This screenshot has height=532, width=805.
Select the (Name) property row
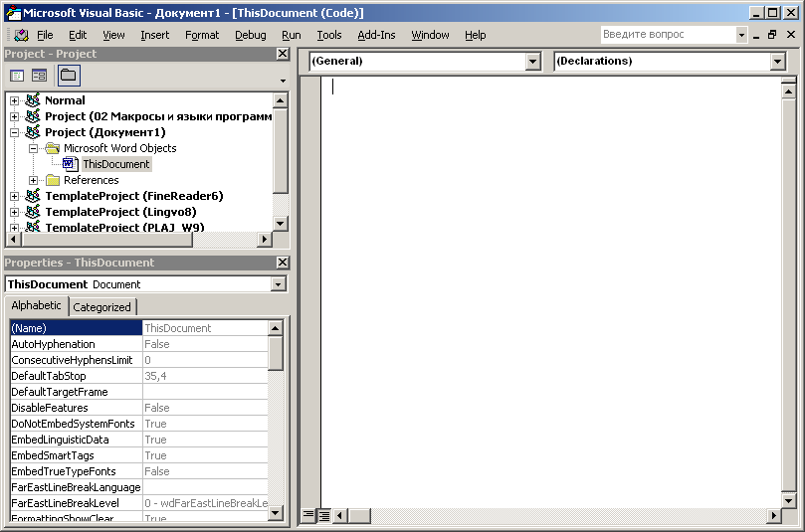(138, 328)
